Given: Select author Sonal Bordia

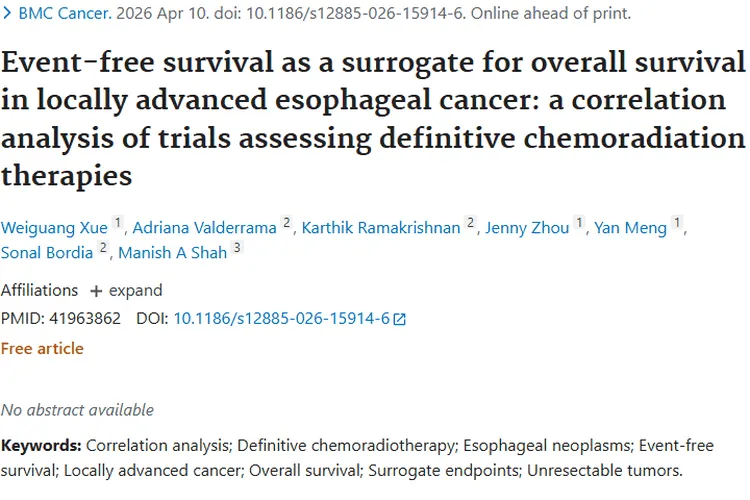Looking at the screenshot, I should pos(48,253).
